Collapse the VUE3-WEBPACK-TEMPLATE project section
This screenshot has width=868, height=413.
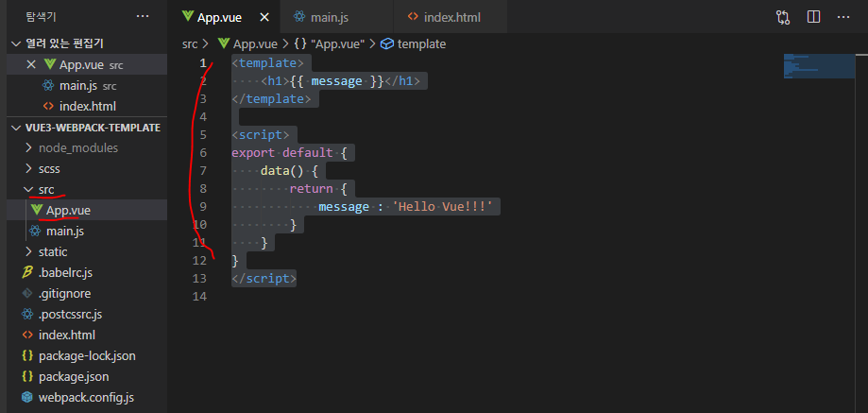(x=87, y=128)
